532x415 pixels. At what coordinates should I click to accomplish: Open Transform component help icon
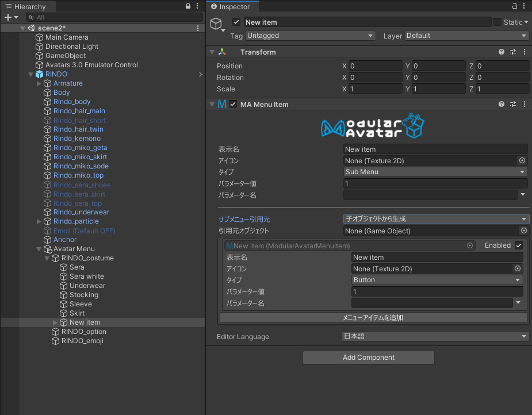pos(502,52)
